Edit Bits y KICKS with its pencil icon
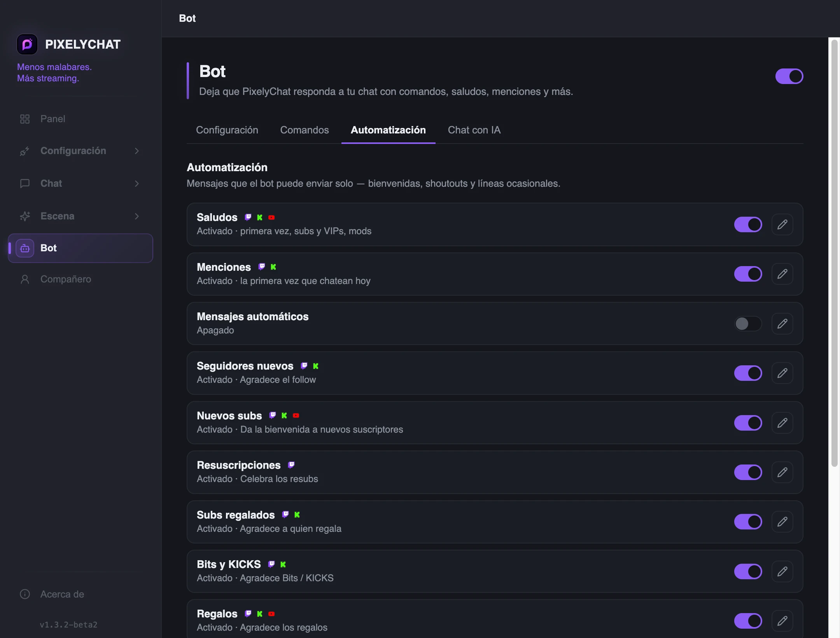The width and height of the screenshot is (840, 638). [782, 571]
